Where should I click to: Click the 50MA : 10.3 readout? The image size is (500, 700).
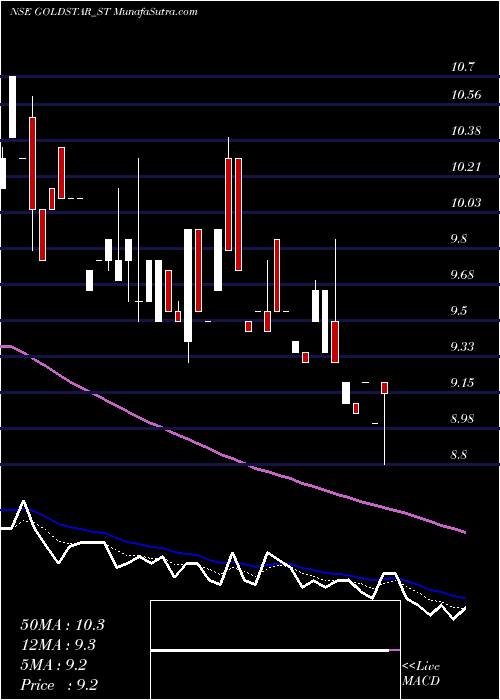pos(62,625)
